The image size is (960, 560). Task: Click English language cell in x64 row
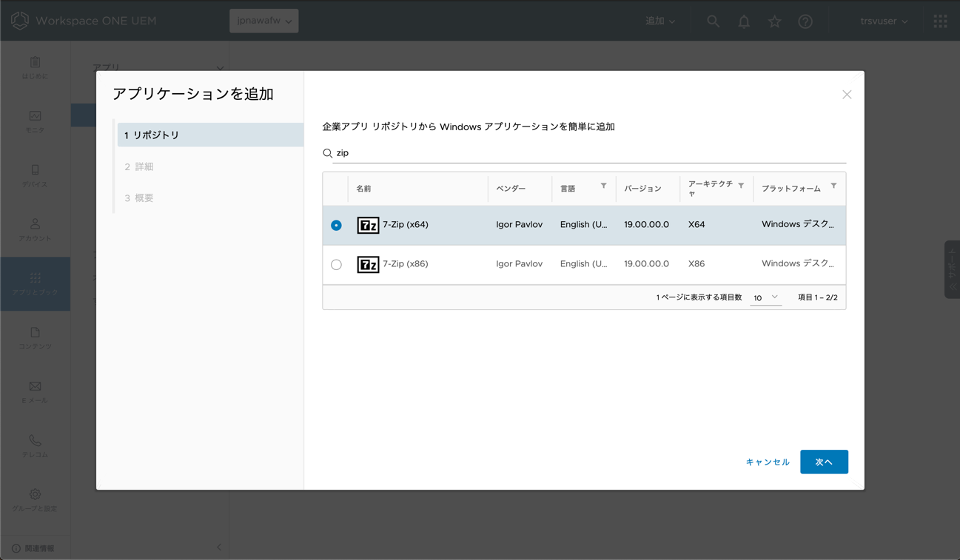click(x=583, y=225)
